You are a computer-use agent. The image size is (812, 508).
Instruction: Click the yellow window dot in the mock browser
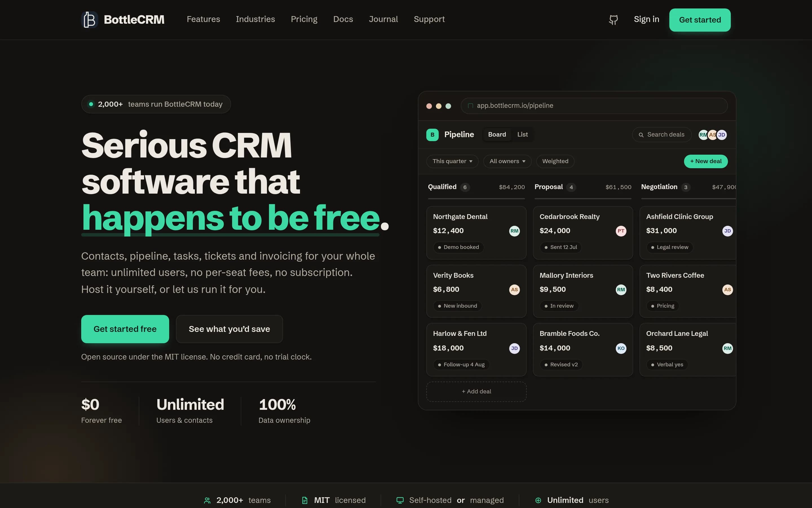(438, 106)
